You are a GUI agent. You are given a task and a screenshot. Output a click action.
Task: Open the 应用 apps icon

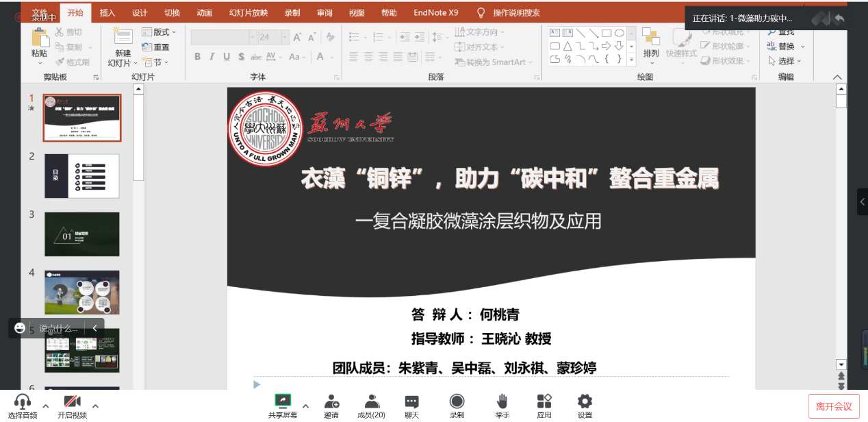pyautogui.click(x=544, y=401)
